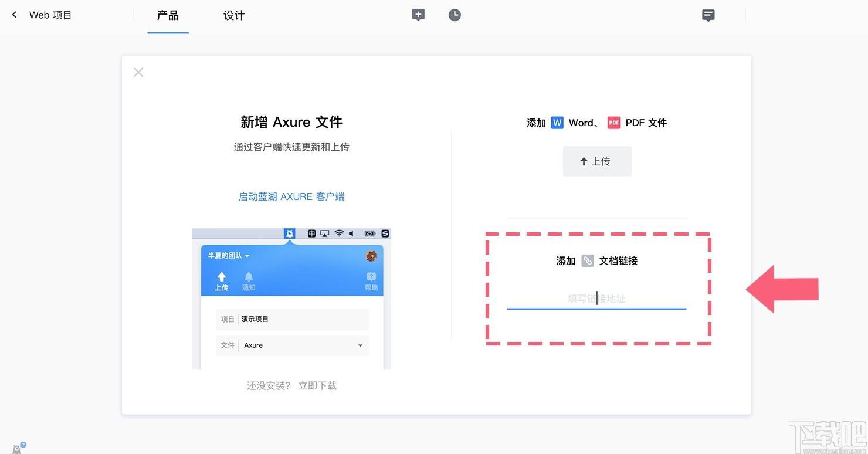Click the PDF file icon
The image size is (868, 454).
[x=613, y=123]
